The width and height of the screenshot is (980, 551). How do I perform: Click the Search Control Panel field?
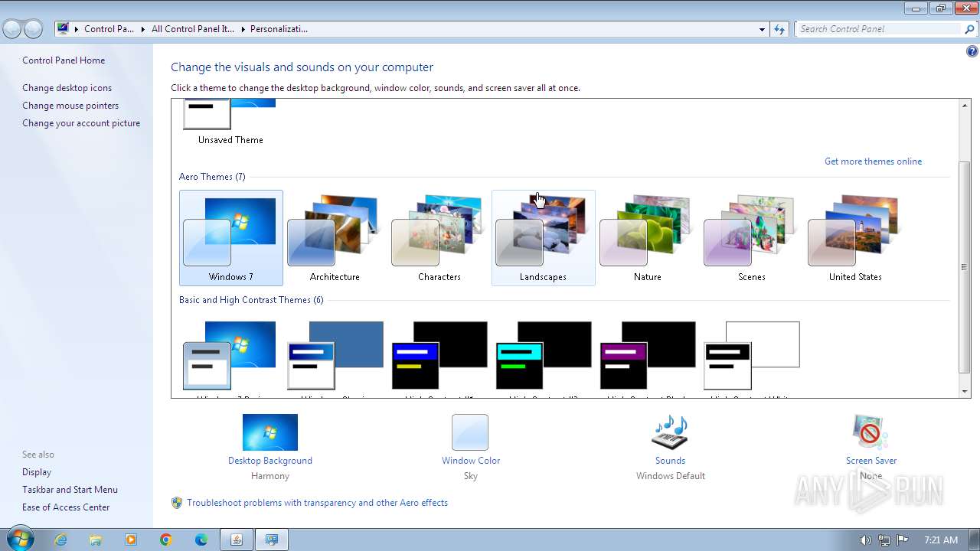(x=878, y=29)
